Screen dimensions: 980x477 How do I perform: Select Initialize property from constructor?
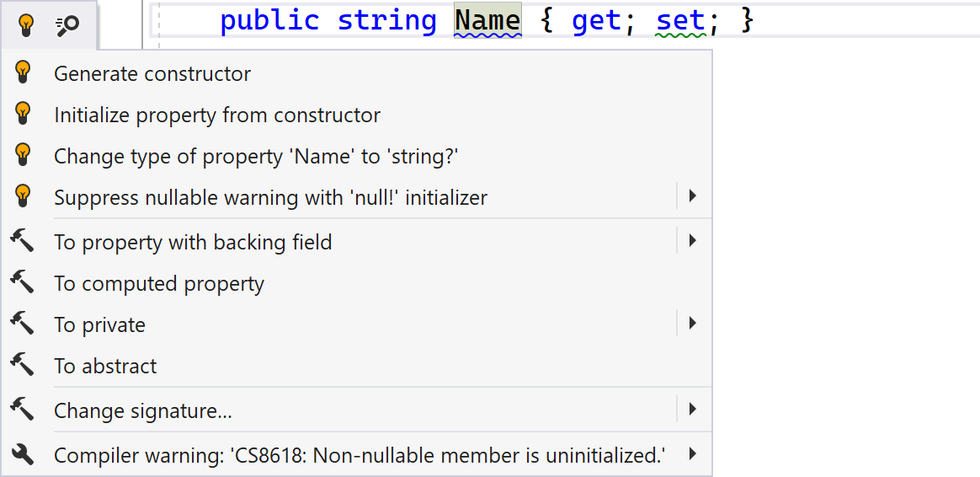click(217, 115)
